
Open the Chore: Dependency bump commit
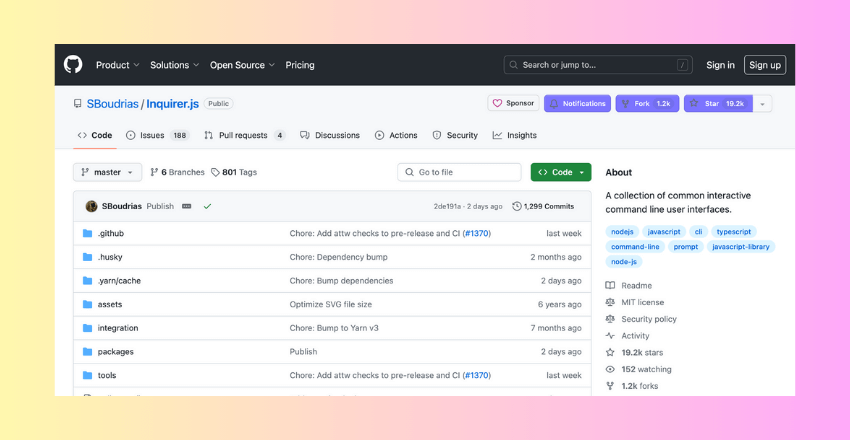pyautogui.click(x=338, y=257)
